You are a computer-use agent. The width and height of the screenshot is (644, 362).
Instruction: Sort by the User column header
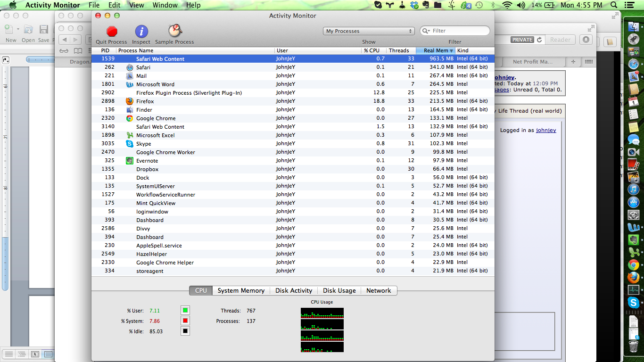point(318,50)
